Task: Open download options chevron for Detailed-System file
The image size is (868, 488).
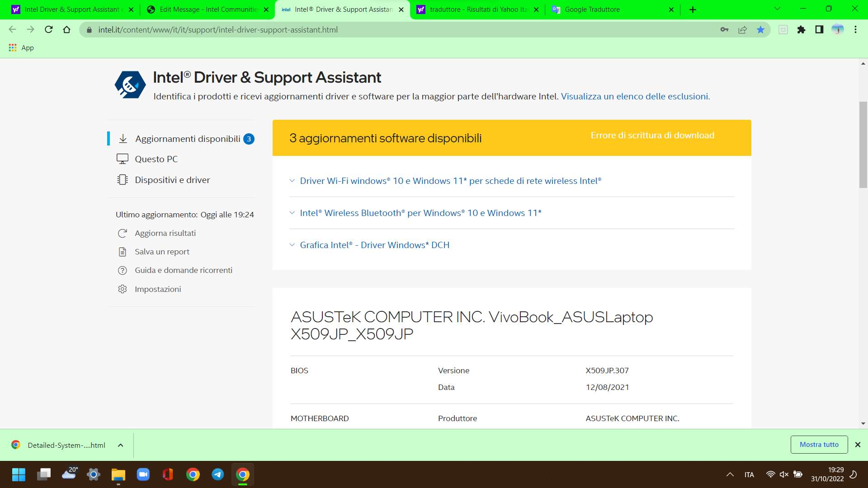Action: click(x=121, y=445)
